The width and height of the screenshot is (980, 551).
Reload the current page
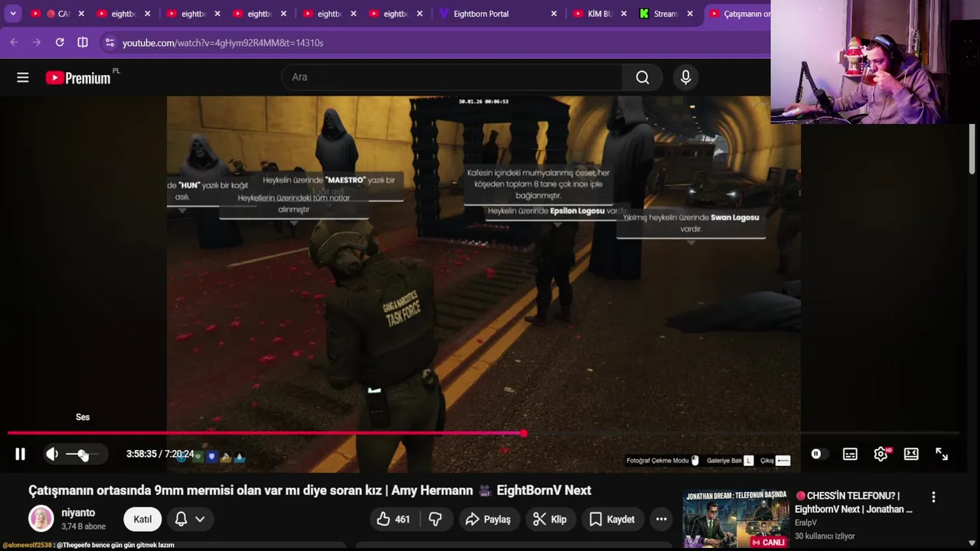point(60,43)
